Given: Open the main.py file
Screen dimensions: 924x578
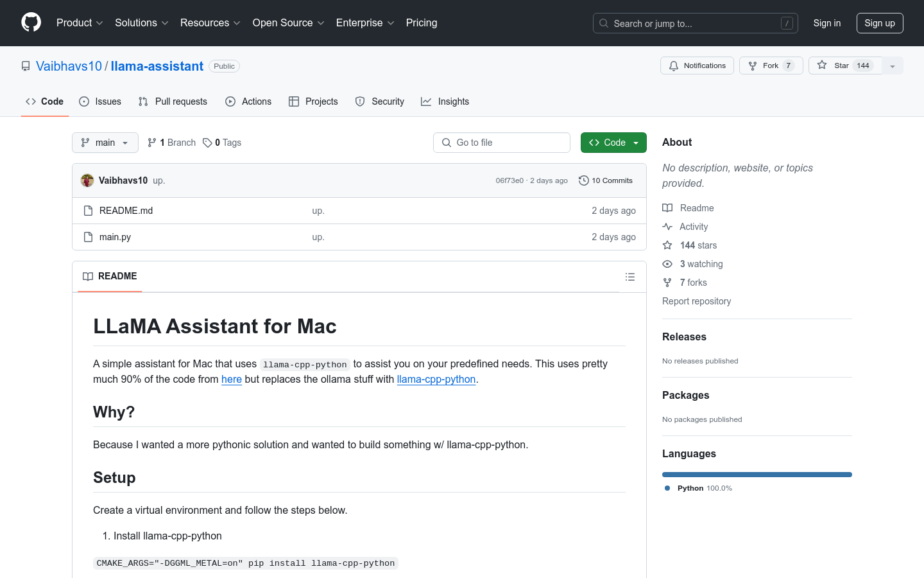Looking at the screenshot, I should click(115, 237).
